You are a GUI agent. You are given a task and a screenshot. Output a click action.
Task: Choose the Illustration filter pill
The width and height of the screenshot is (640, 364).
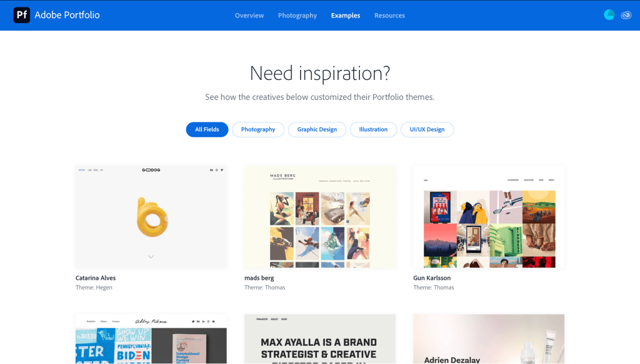point(373,129)
